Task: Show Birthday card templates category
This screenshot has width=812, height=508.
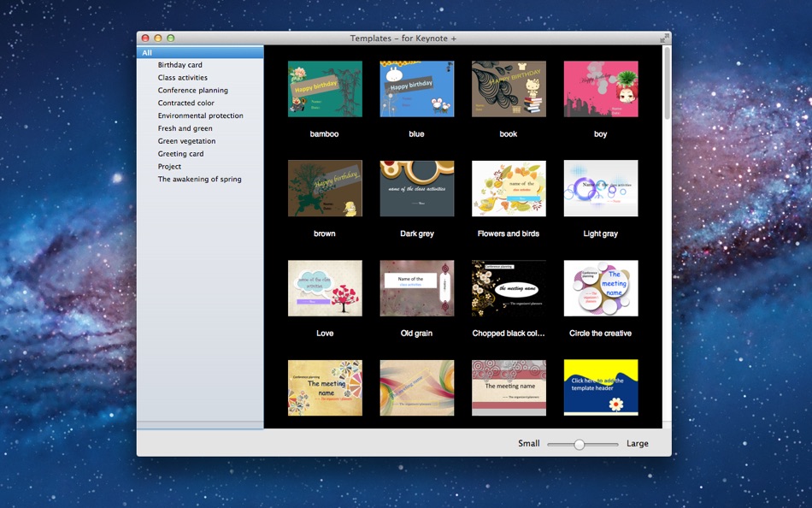Action: click(x=179, y=65)
